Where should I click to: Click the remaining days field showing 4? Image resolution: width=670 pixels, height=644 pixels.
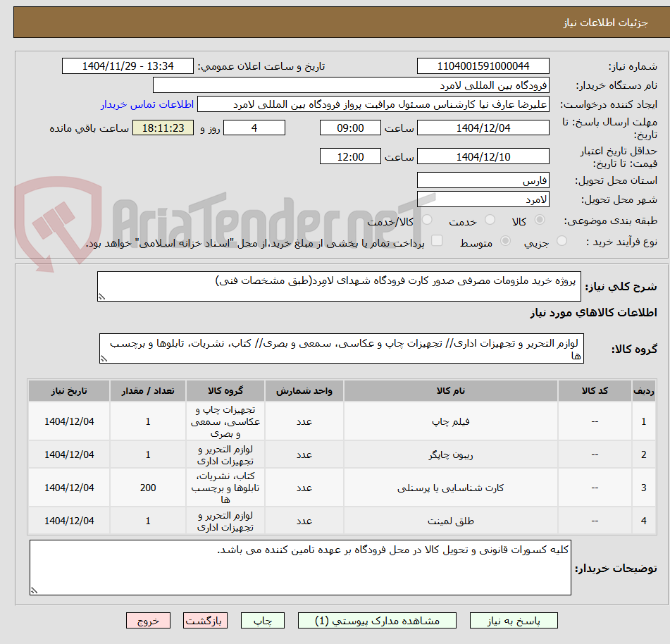[254, 128]
